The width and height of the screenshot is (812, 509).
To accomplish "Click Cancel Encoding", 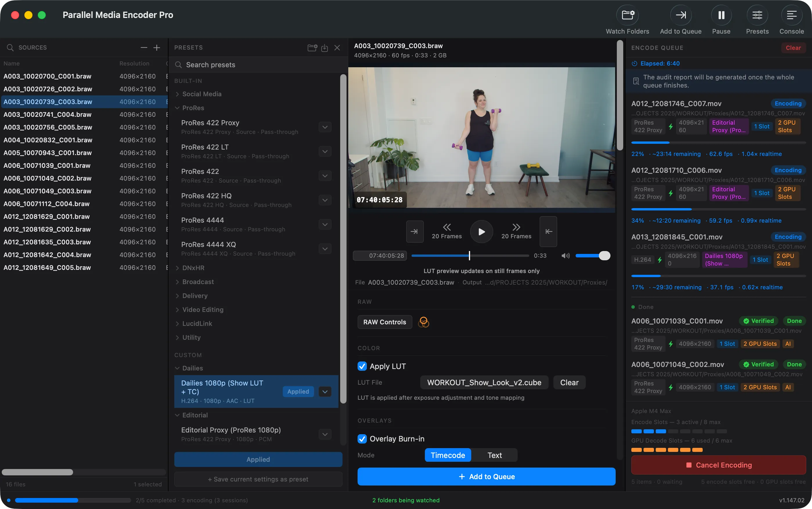I will tap(718, 465).
